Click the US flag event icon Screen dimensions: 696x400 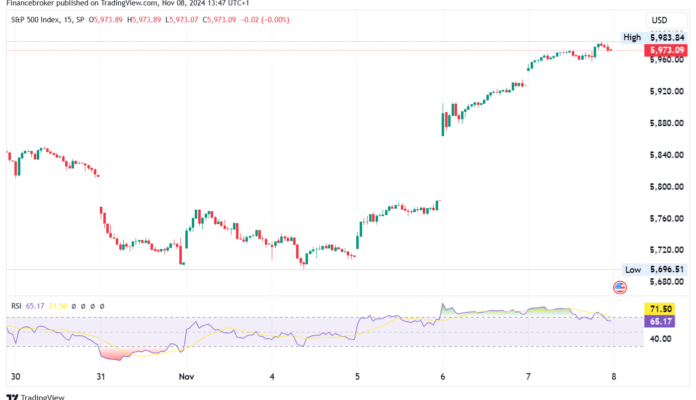(620, 288)
